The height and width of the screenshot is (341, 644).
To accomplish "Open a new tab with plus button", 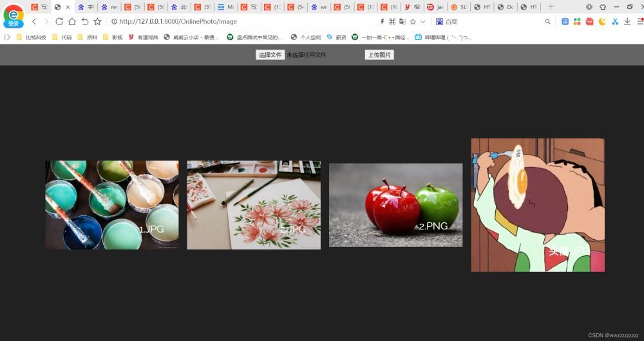I will [551, 6].
